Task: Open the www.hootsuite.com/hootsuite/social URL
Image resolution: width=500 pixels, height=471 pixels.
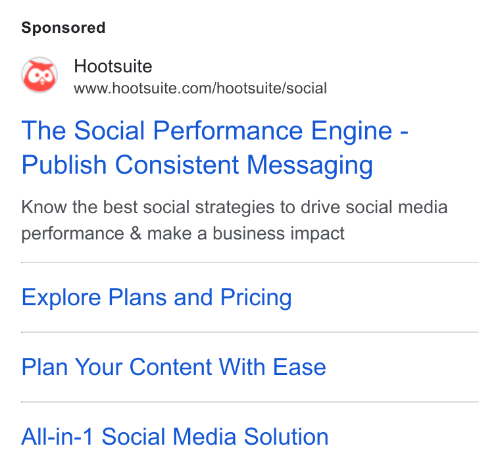Action: (200, 88)
